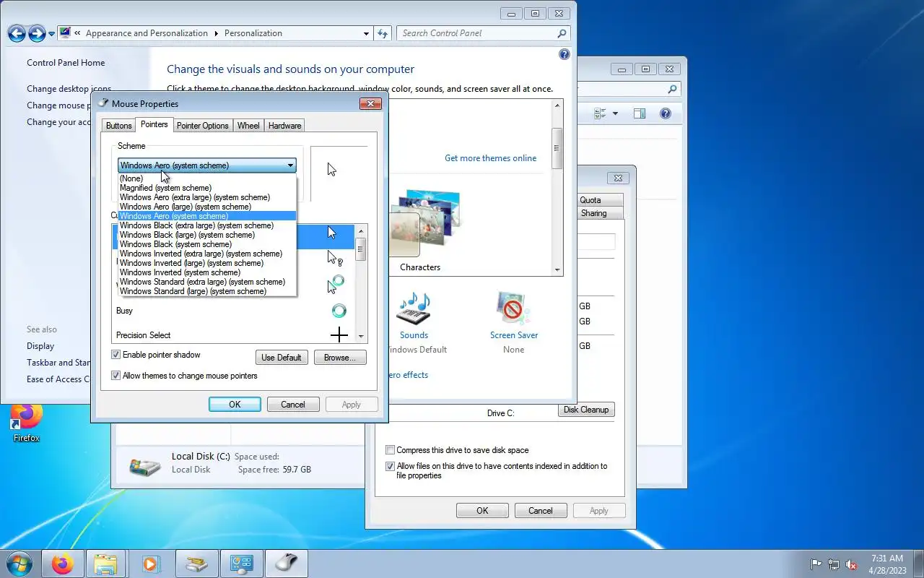
Task: Click the Use Default button
Action: pos(282,358)
